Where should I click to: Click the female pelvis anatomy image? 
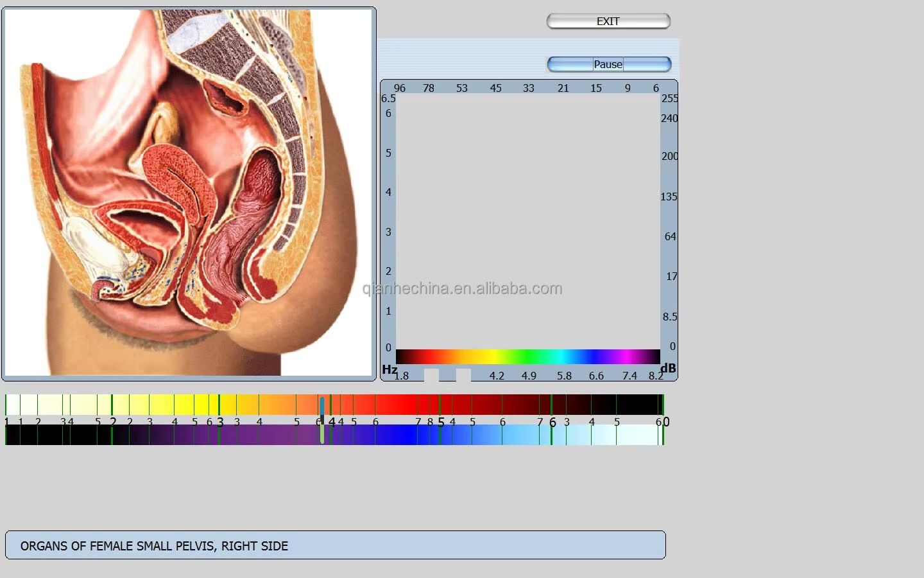189,193
